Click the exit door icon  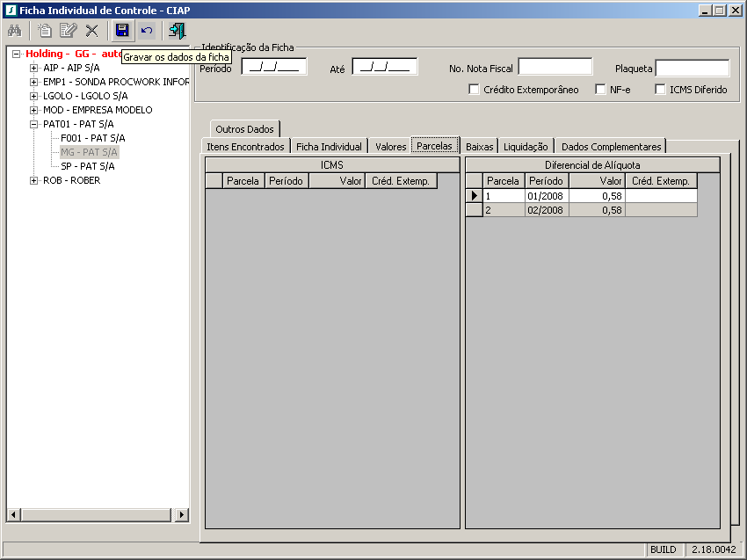click(178, 31)
